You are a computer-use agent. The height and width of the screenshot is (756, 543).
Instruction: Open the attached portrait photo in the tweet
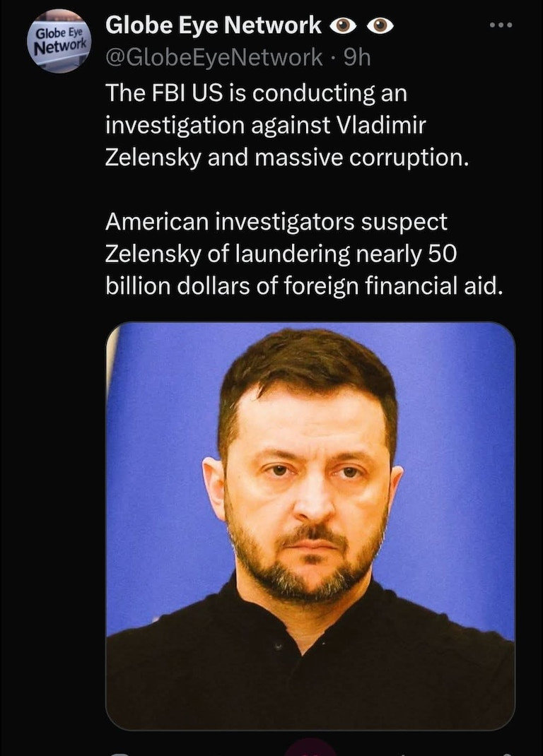[x=310, y=526]
